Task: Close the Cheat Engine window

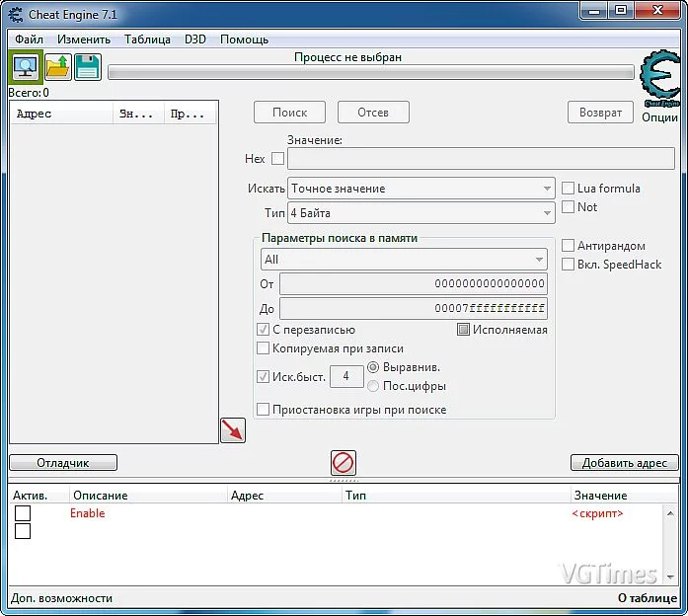Action: tap(657, 11)
